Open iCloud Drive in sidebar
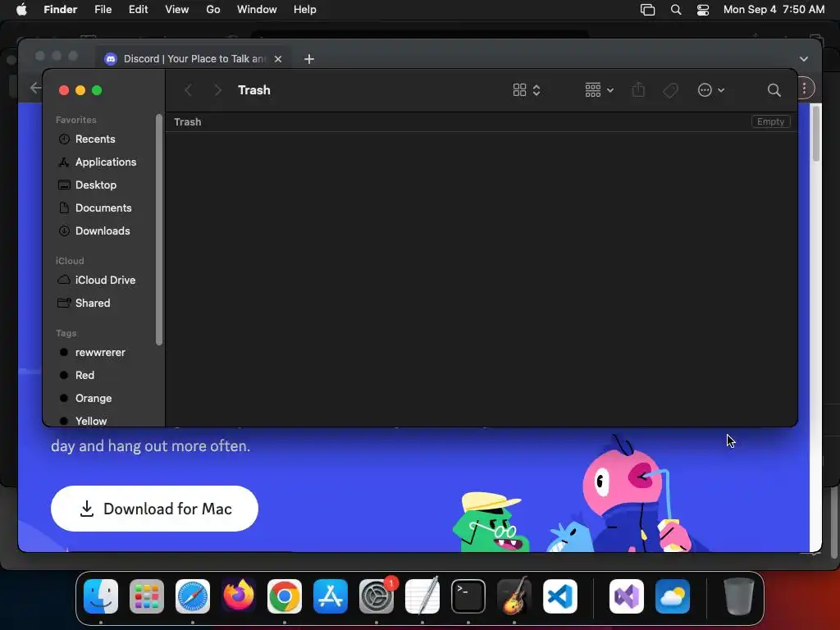The width and height of the screenshot is (840, 630). point(97,281)
